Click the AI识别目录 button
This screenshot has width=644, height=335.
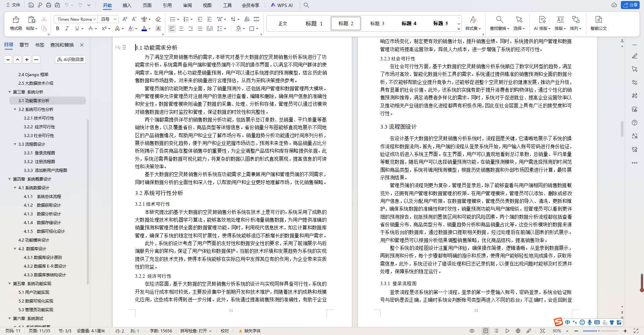[x=70, y=59]
